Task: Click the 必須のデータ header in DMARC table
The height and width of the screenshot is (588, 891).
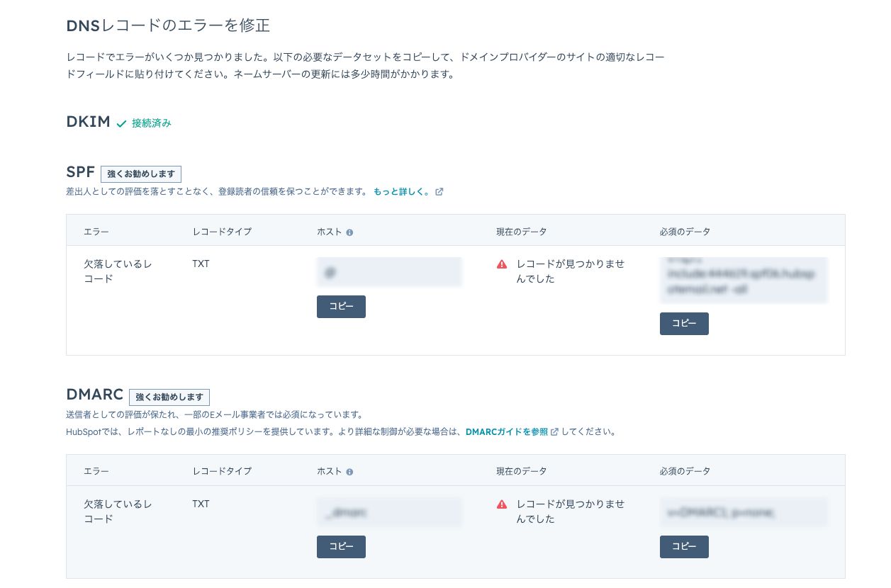Action: click(x=685, y=471)
